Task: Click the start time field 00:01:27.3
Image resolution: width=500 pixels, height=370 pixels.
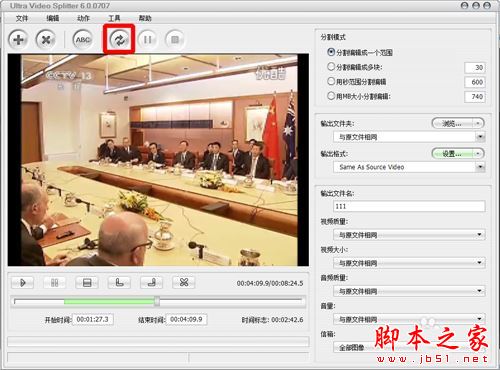Action: click(93, 319)
